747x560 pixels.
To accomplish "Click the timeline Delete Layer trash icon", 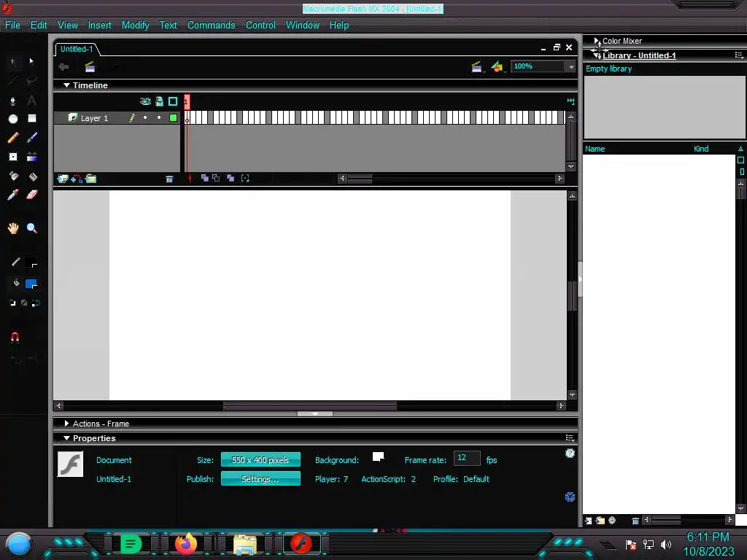I will [169, 179].
